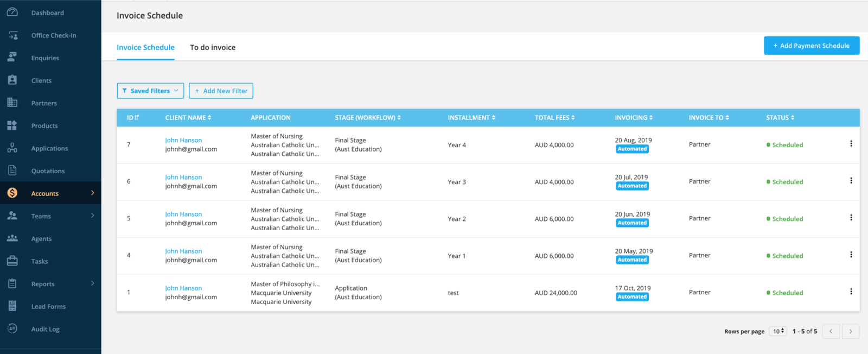Image resolution: width=868 pixels, height=354 pixels.
Task: Click the Master of Philosophy application cell
Action: [x=285, y=293]
